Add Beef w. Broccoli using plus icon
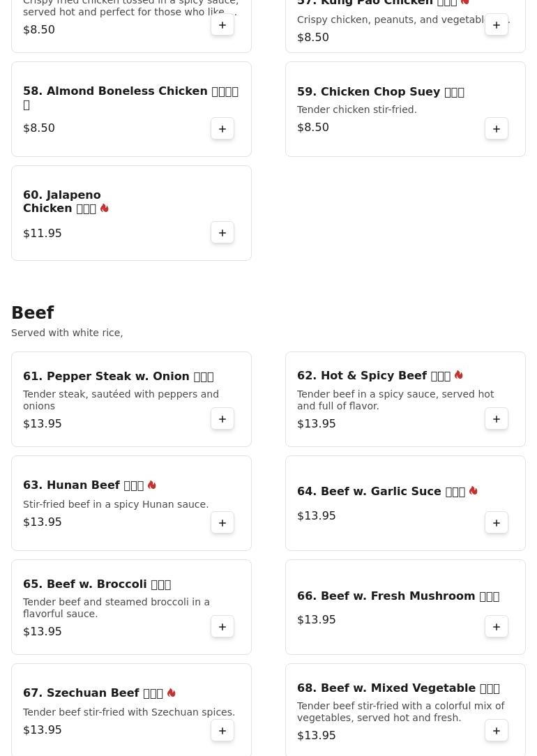 click(222, 627)
